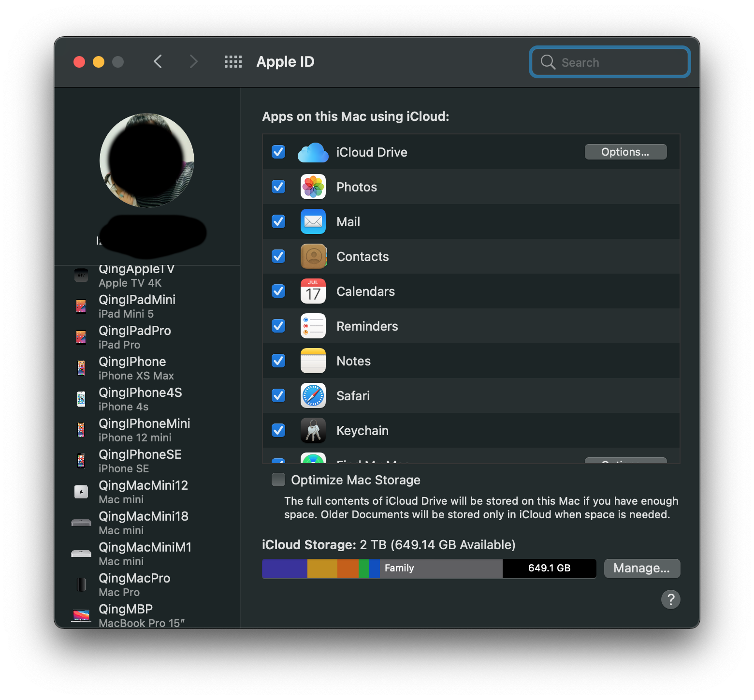
Task: Click the QingMacMini12 device icon
Action: coord(81,492)
